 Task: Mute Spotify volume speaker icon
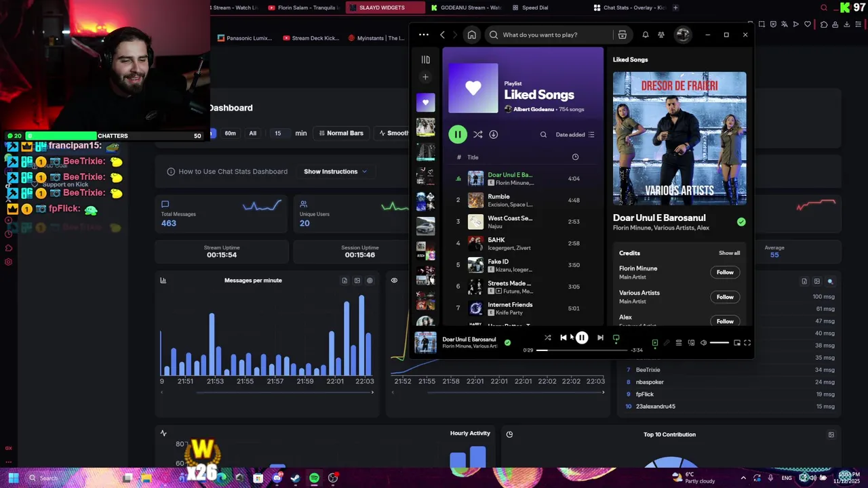pyautogui.click(x=703, y=343)
